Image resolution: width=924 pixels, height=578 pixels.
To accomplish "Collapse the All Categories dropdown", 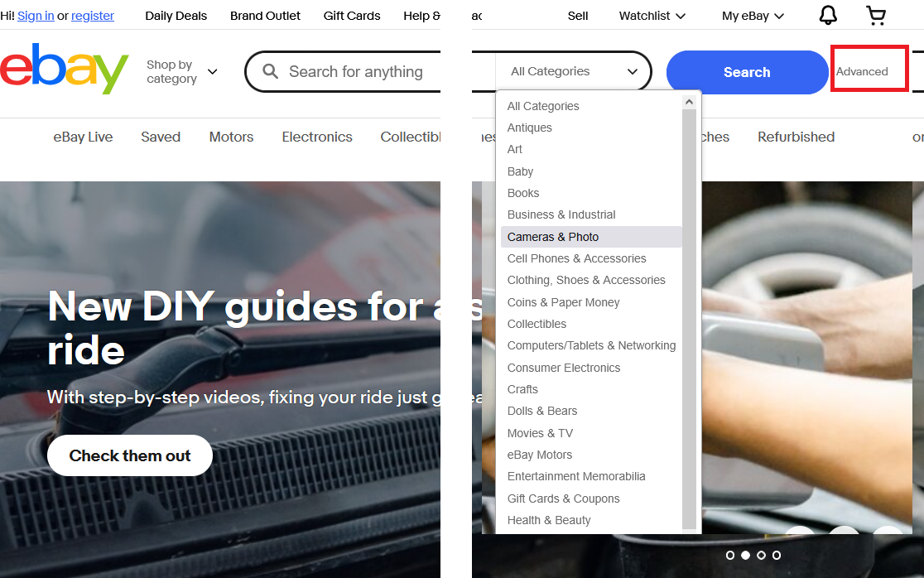I will [x=574, y=71].
